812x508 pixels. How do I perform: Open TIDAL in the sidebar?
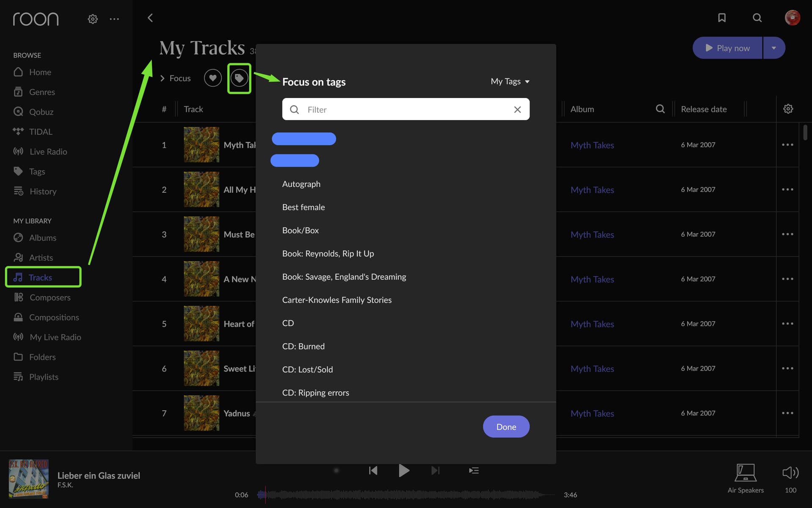tap(33, 132)
